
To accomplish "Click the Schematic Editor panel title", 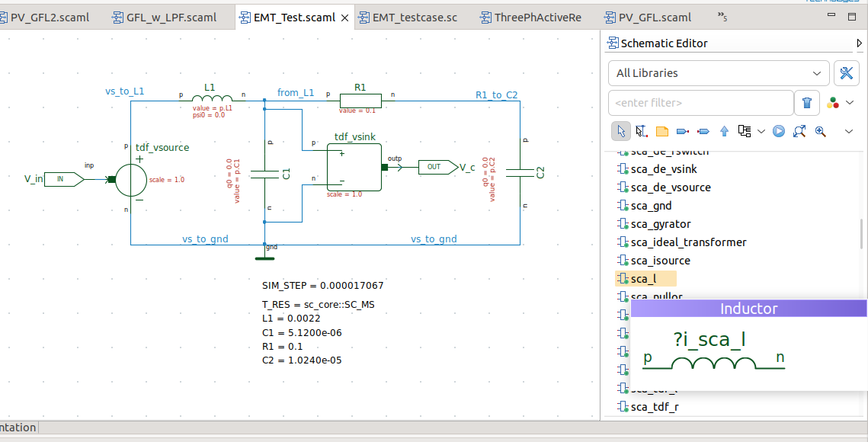I will [x=664, y=43].
